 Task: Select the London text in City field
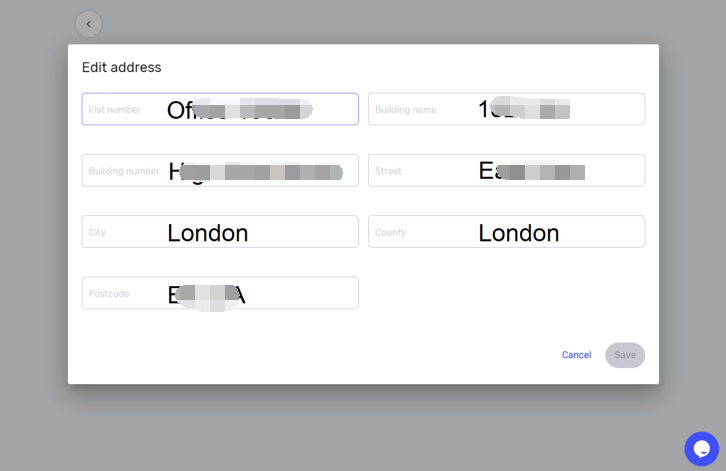click(207, 233)
